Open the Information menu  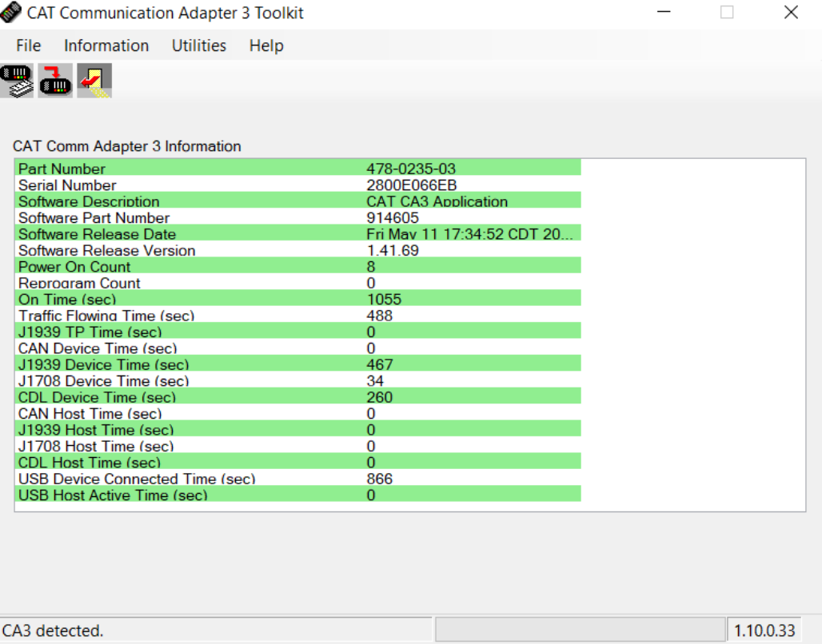pos(106,46)
